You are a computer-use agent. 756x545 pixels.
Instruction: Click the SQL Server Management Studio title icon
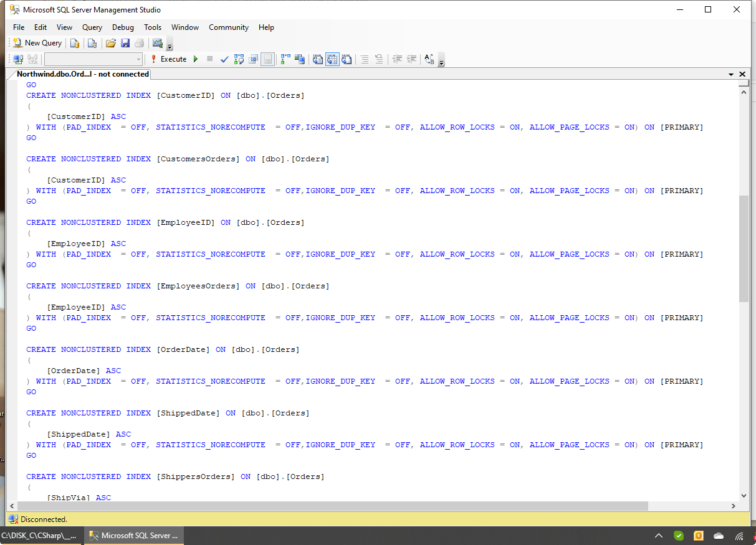14,10
